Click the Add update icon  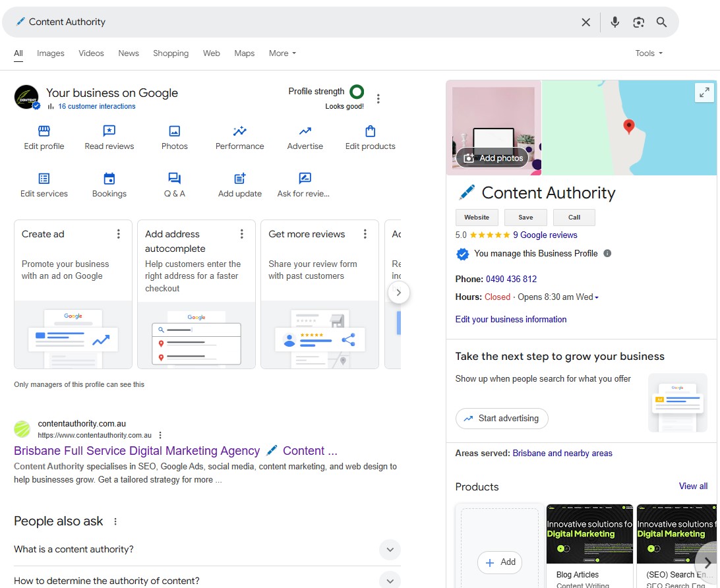[x=239, y=178]
